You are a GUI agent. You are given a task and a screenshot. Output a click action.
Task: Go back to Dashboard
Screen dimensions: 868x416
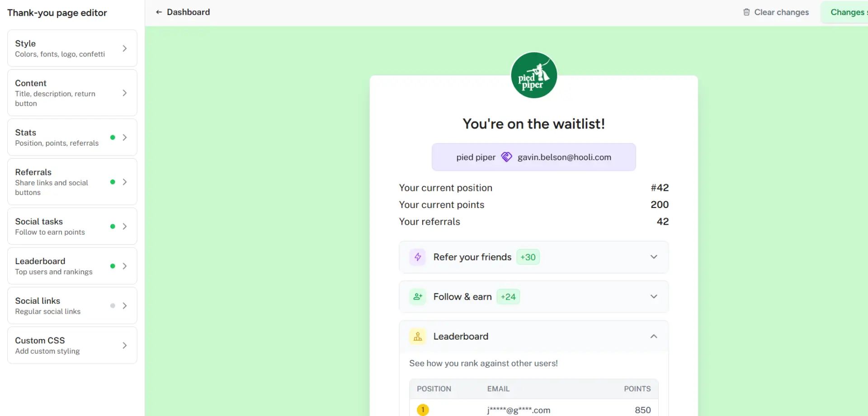[183, 12]
